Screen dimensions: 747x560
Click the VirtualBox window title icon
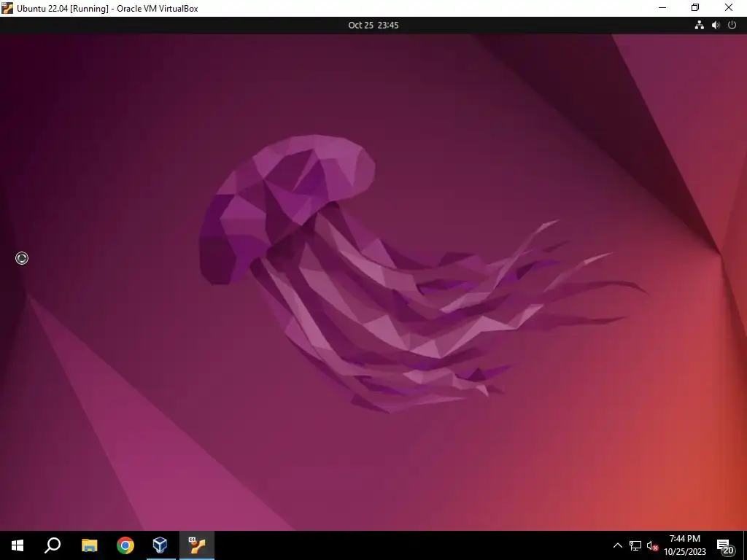click(x=7, y=8)
